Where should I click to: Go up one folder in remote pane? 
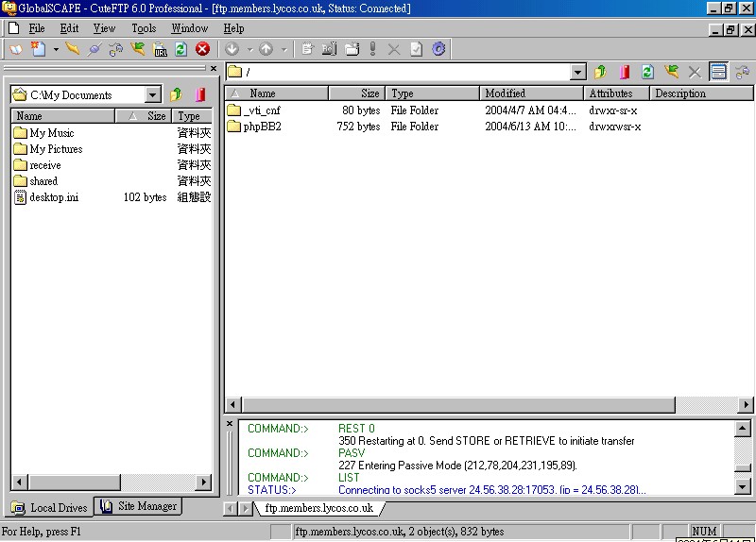[600, 72]
